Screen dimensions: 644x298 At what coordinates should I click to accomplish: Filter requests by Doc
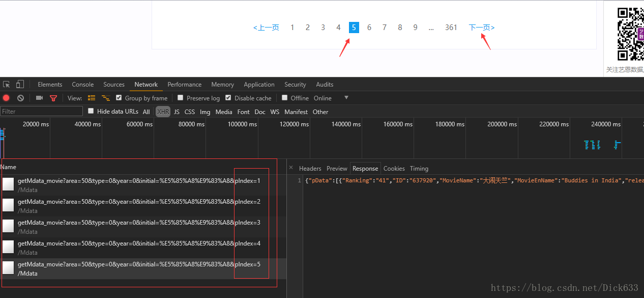pos(260,112)
